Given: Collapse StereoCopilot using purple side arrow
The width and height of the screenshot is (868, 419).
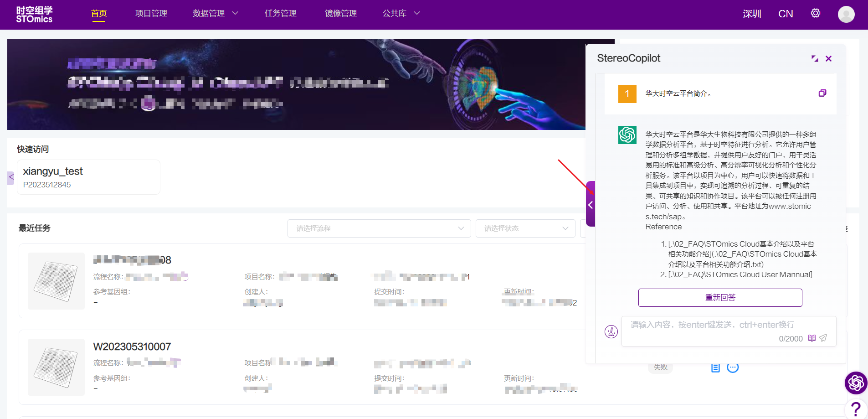Looking at the screenshot, I should [x=591, y=205].
